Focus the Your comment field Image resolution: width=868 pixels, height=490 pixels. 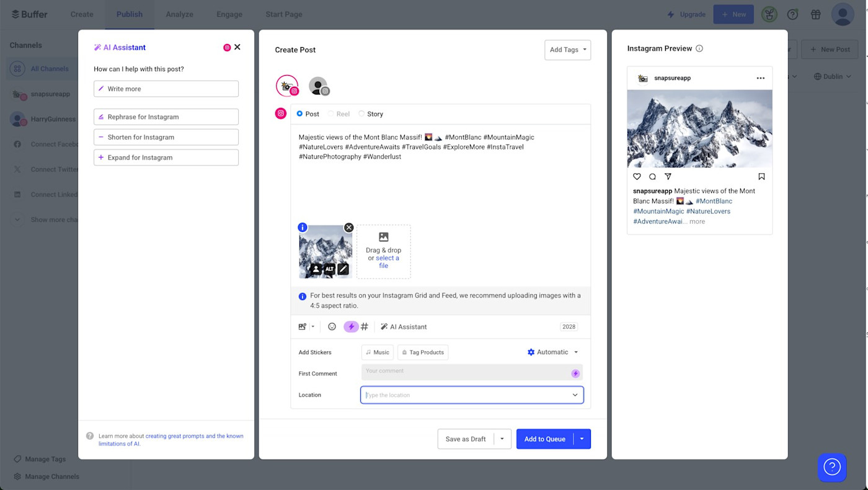472,372
